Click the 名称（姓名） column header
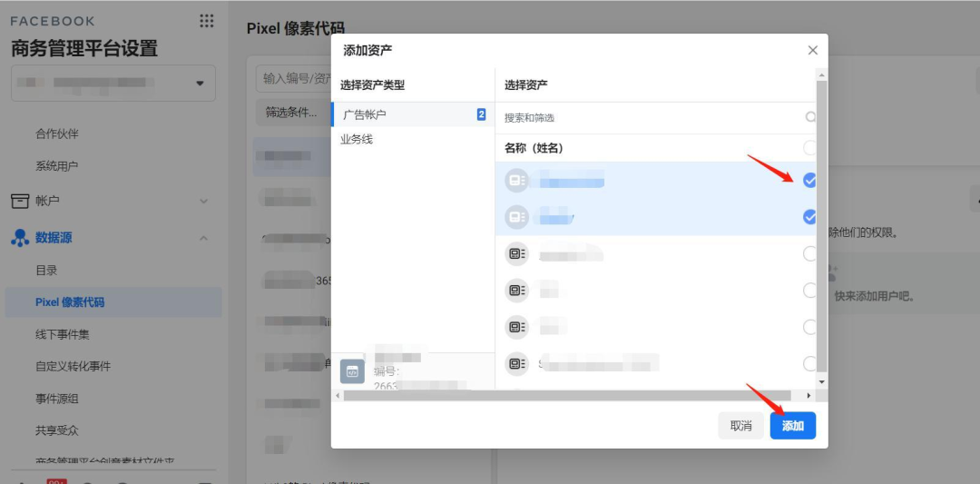The image size is (980, 484). pyautogui.click(x=534, y=149)
